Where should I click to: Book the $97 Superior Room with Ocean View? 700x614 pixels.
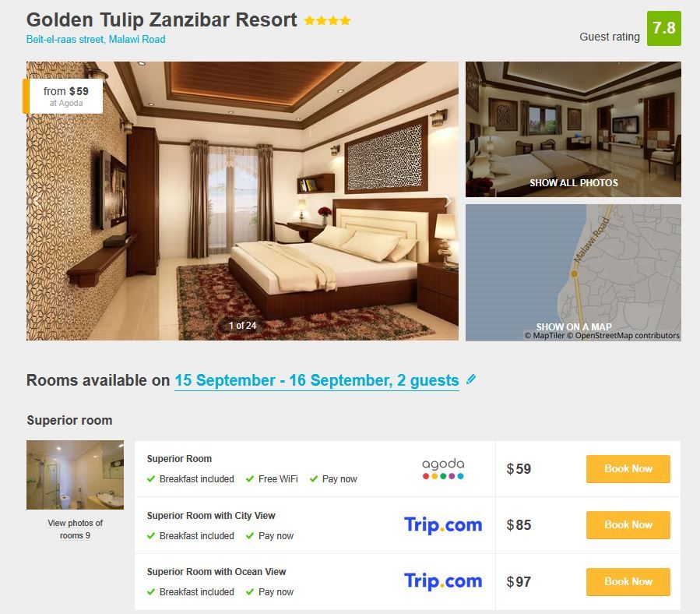[x=628, y=581]
